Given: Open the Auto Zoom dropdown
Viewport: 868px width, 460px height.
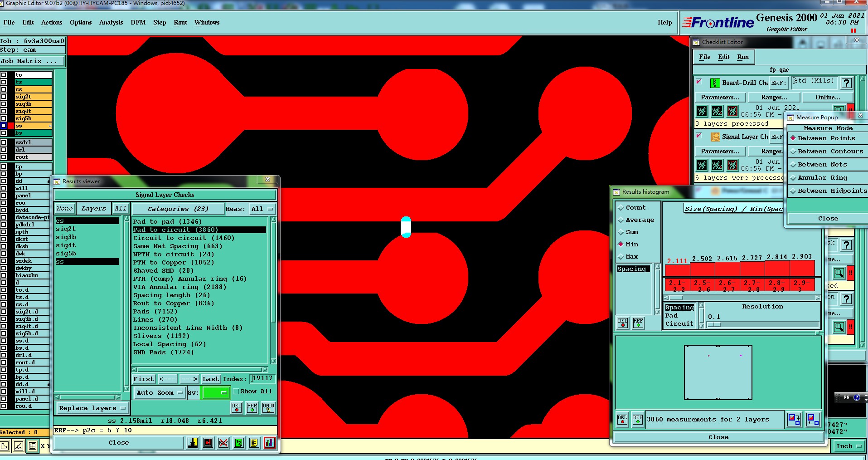Looking at the screenshot, I should click(159, 392).
